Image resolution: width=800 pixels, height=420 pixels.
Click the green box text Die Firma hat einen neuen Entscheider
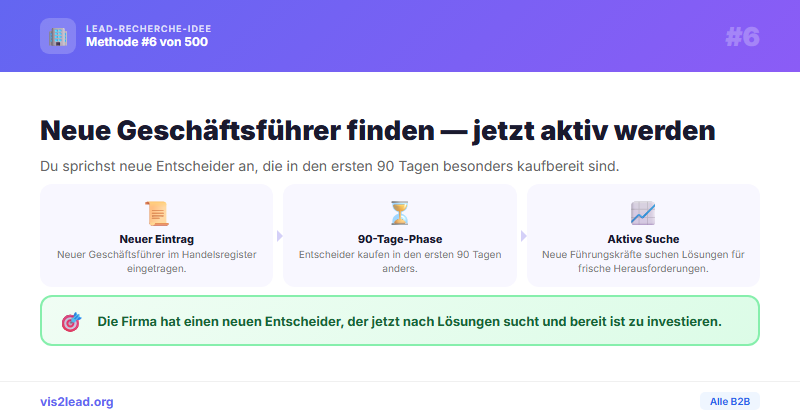(409, 322)
